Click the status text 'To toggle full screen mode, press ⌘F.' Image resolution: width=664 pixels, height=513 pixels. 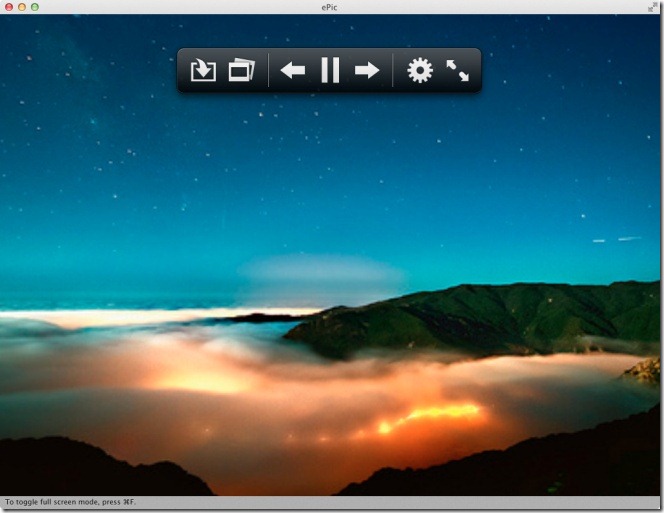[70, 502]
